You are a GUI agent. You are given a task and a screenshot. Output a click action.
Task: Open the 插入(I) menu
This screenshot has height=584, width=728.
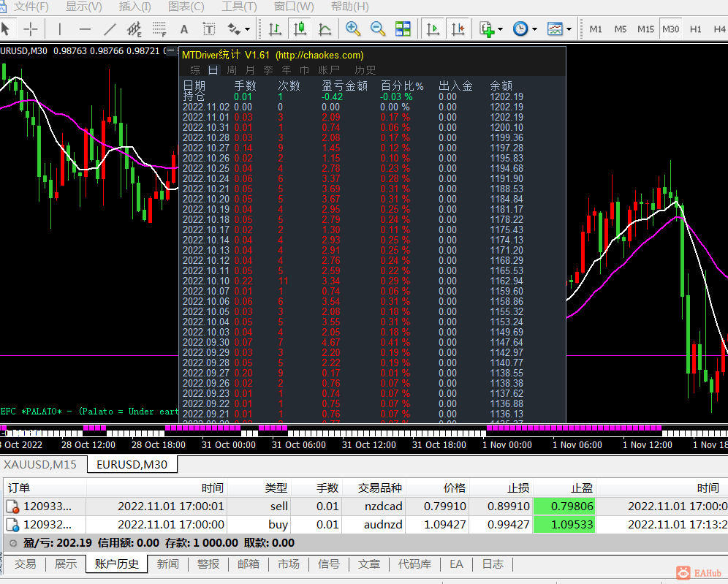134,7
